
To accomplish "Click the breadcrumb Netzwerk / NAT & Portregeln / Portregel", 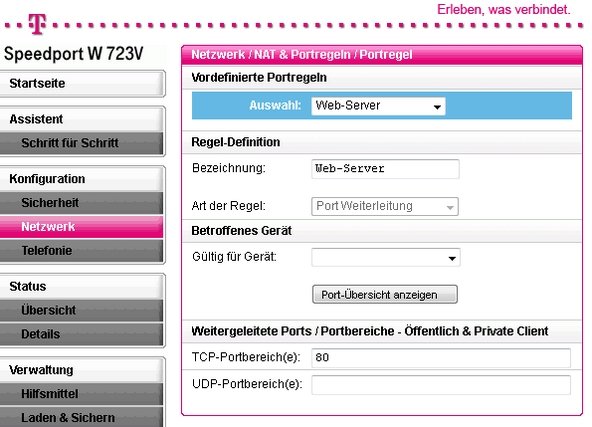I will point(302,55).
